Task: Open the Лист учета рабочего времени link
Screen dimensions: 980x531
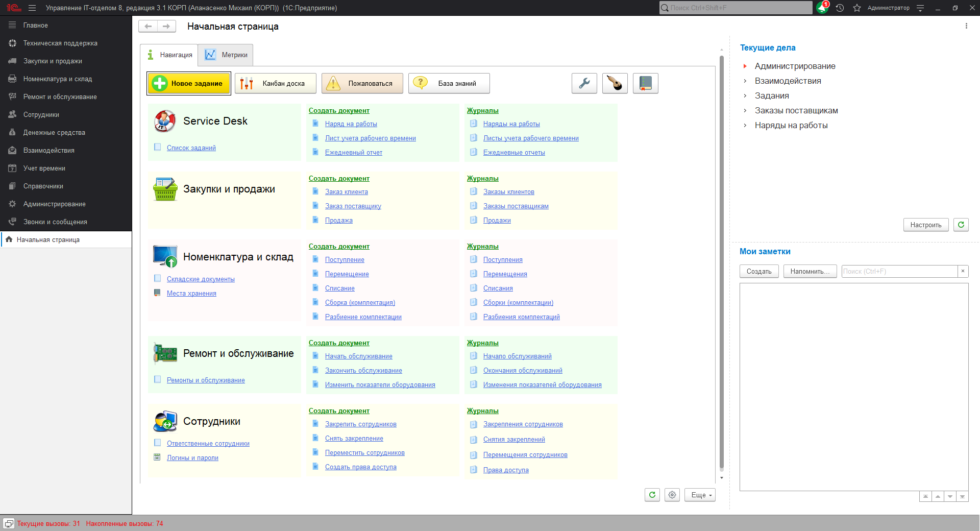Action: (x=370, y=138)
